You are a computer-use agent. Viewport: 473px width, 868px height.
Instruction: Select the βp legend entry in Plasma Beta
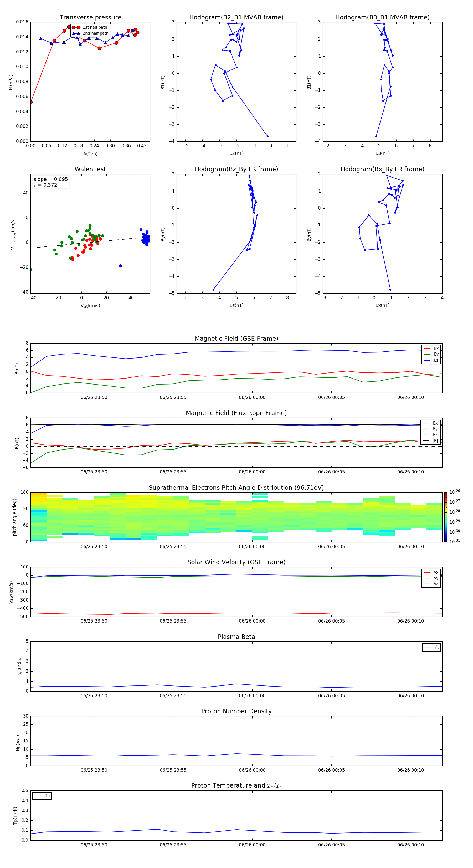click(x=431, y=647)
